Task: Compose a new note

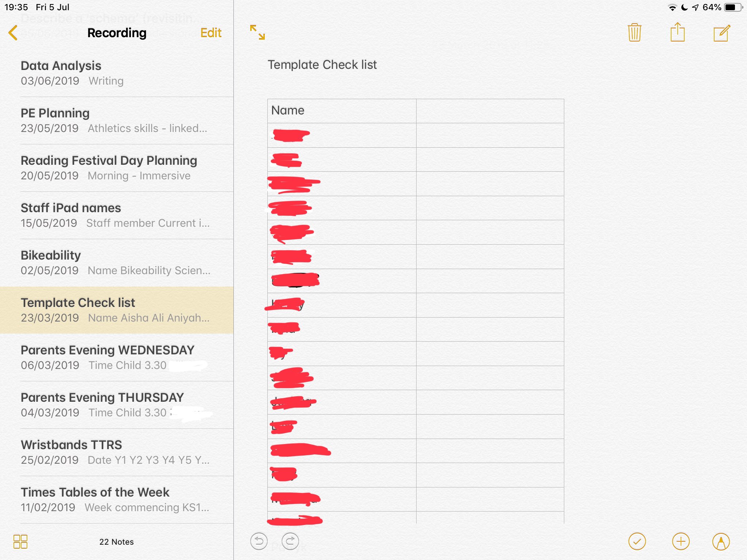Action: [721, 33]
